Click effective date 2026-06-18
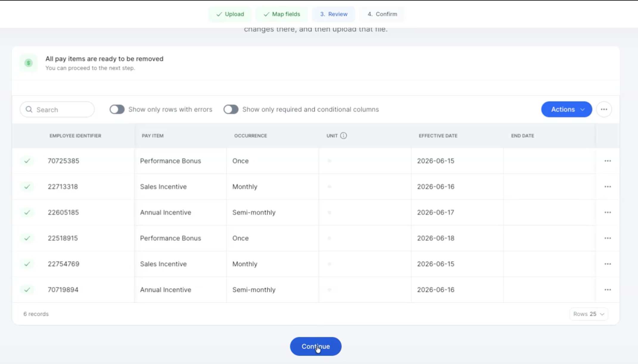The height and width of the screenshot is (364, 638). 435,238
